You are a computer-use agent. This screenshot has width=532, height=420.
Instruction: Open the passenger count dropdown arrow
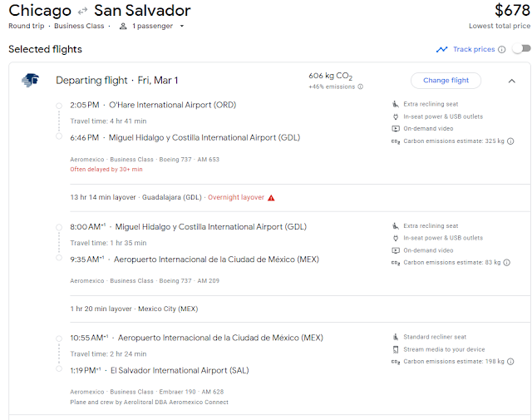point(182,26)
